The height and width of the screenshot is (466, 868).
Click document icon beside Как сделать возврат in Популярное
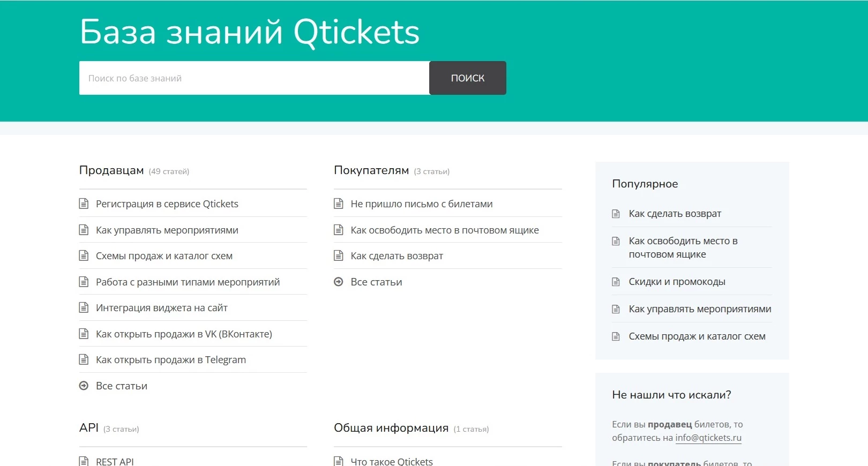click(x=616, y=214)
